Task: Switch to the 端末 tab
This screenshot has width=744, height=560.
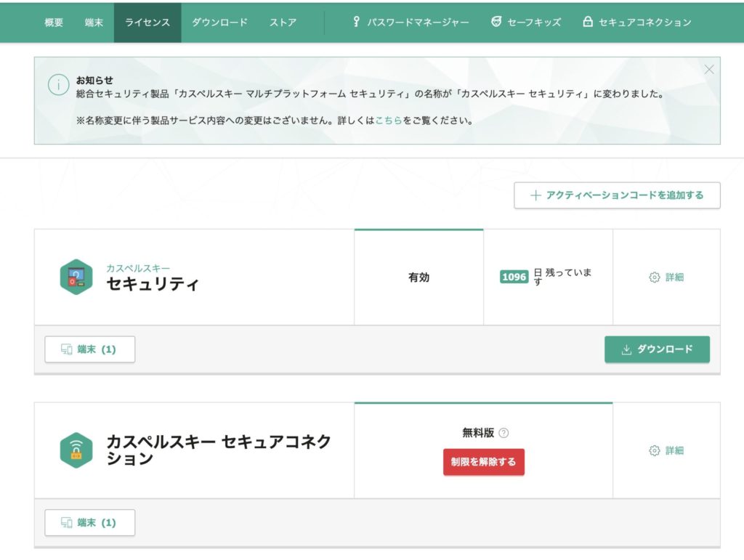Action: pos(94,23)
